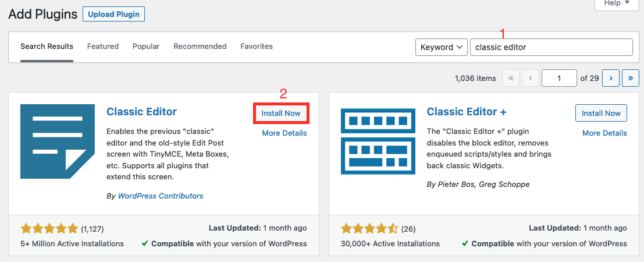View the Favorites tab
Screen dimensions: 644x262
point(257,47)
